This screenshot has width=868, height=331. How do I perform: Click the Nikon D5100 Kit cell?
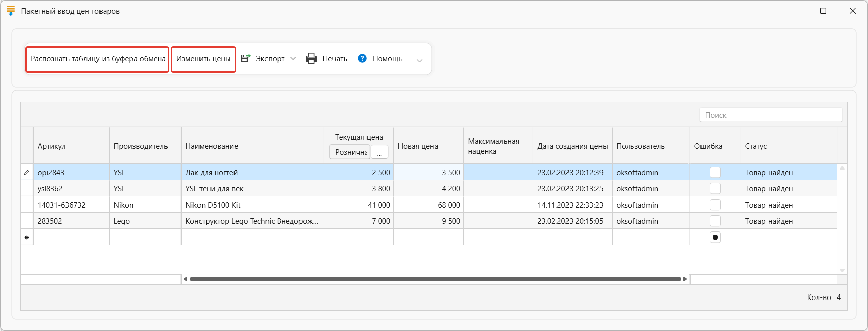point(253,205)
